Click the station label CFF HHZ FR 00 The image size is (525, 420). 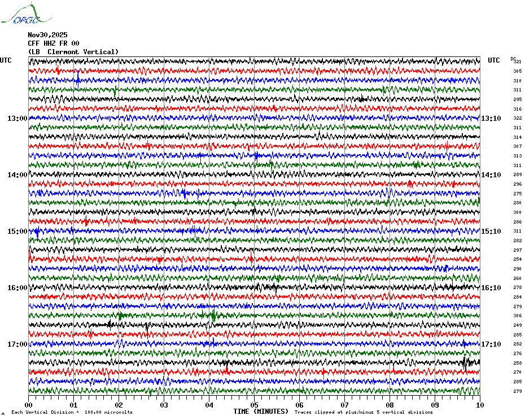point(54,43)
